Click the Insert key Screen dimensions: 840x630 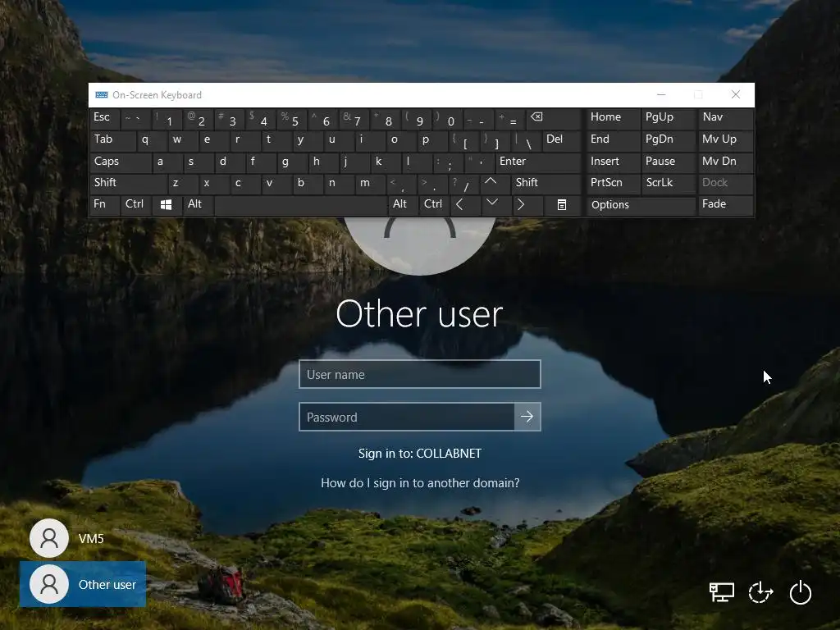click(613, 162)
